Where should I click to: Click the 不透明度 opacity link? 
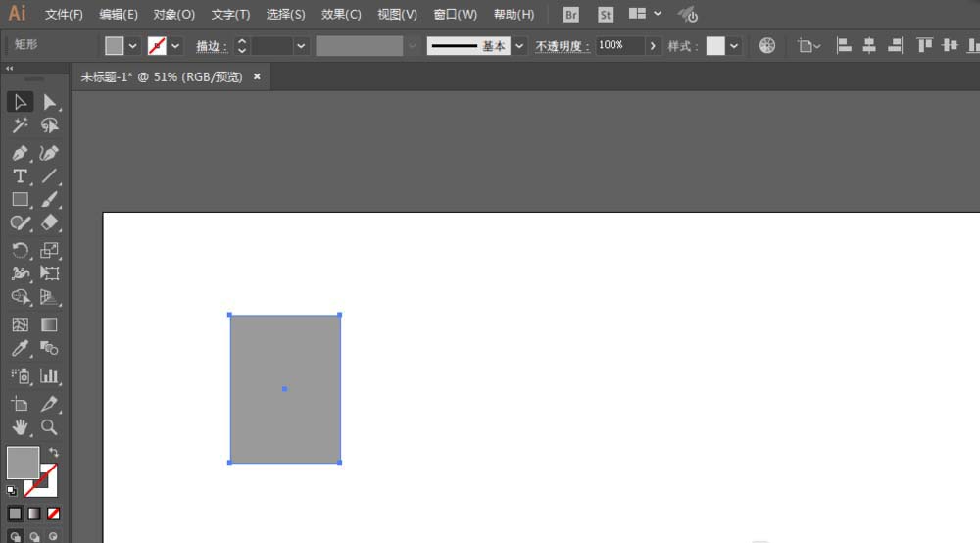click(563, 46)
